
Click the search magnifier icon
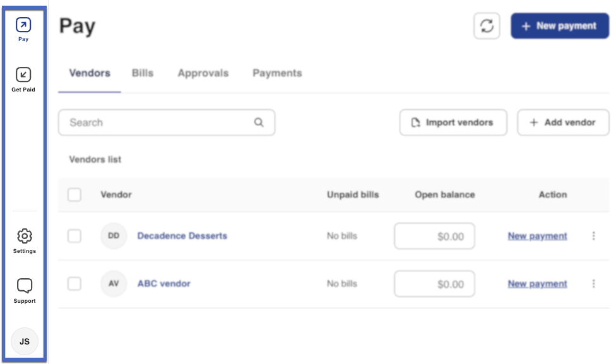(x=259, y=122)
